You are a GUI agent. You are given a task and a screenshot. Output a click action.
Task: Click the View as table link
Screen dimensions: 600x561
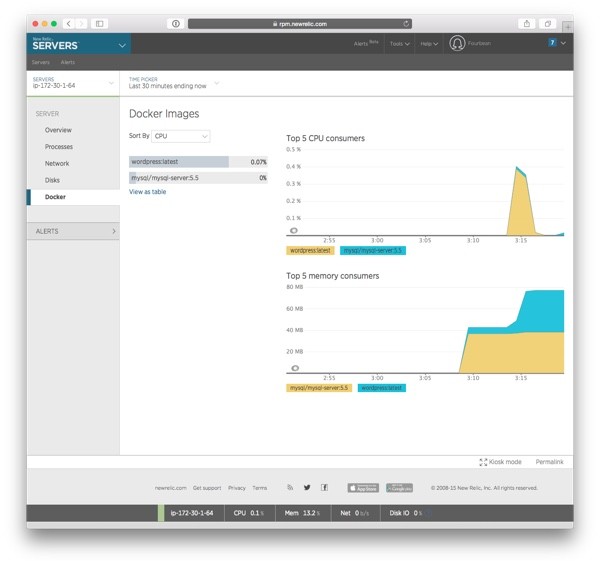147,192
